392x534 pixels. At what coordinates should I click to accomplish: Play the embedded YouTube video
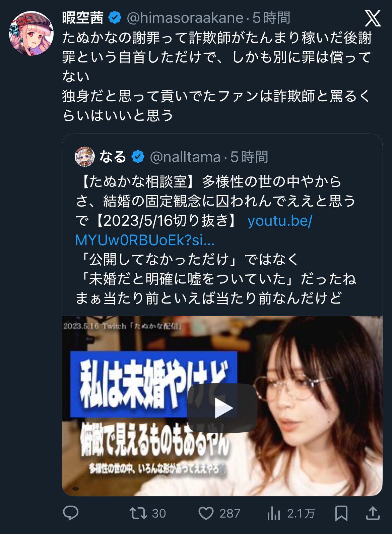tap(222, 408)
